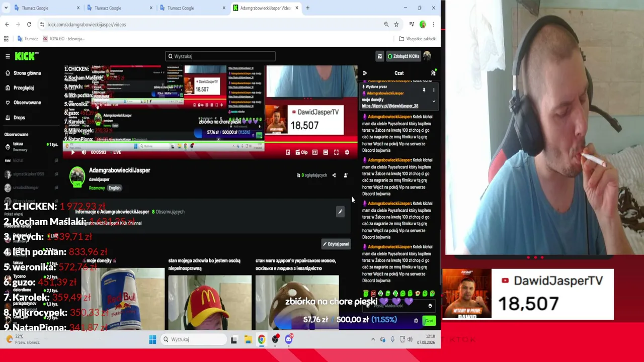
Task: Open the Kick sidebar hamburger menu
Action: pos(8,56)
